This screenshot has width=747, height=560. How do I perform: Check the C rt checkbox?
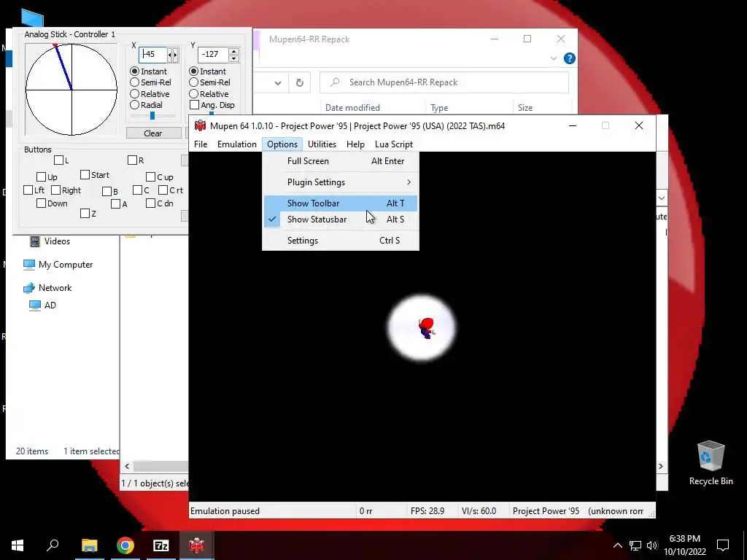click(163, 190)
